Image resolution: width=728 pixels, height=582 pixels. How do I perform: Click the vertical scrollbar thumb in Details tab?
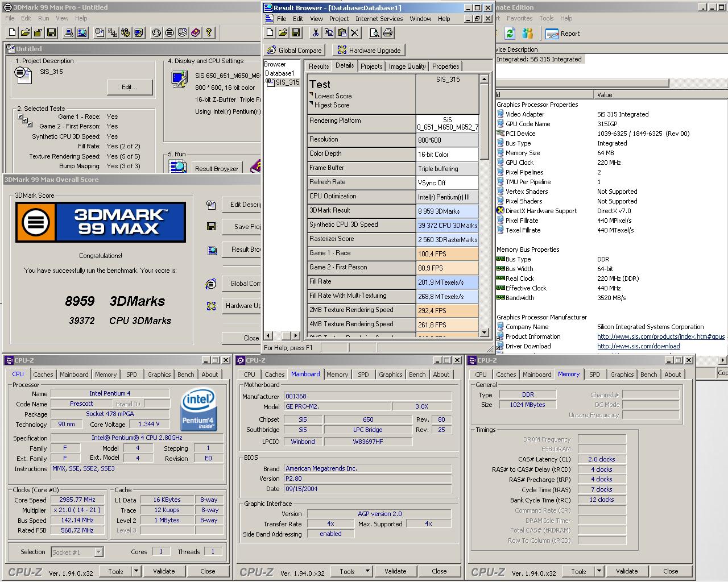(x=484, y=122)
